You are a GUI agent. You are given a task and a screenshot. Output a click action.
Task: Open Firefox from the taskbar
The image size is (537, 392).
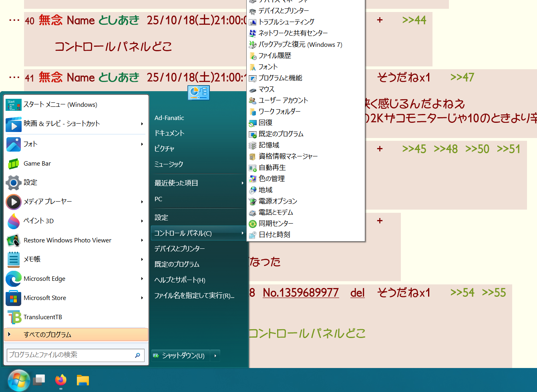click(x=61, y=380)
